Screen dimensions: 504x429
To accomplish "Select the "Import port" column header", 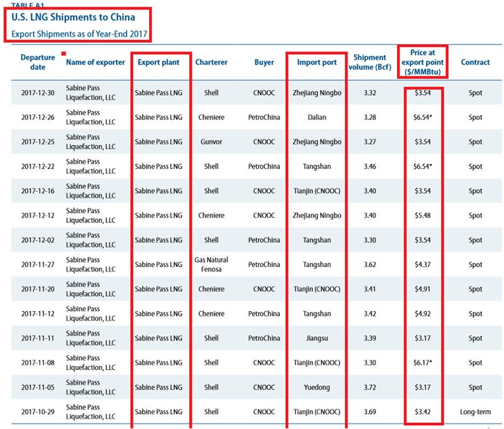I will [x=317, y=62].
